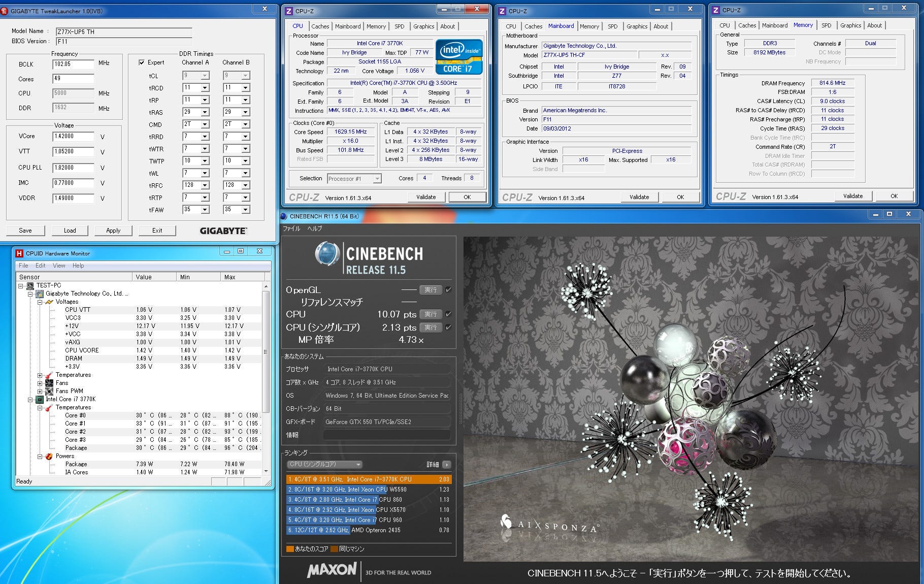Click the Cores multiplier field
The image size is (924, 584).
[74, 78]
